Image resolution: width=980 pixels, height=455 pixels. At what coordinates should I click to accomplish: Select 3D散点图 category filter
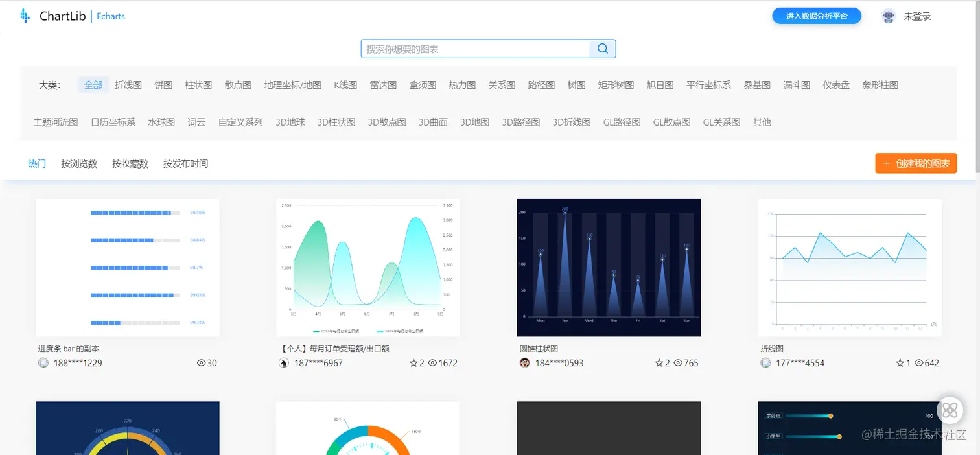pos(387,122)
